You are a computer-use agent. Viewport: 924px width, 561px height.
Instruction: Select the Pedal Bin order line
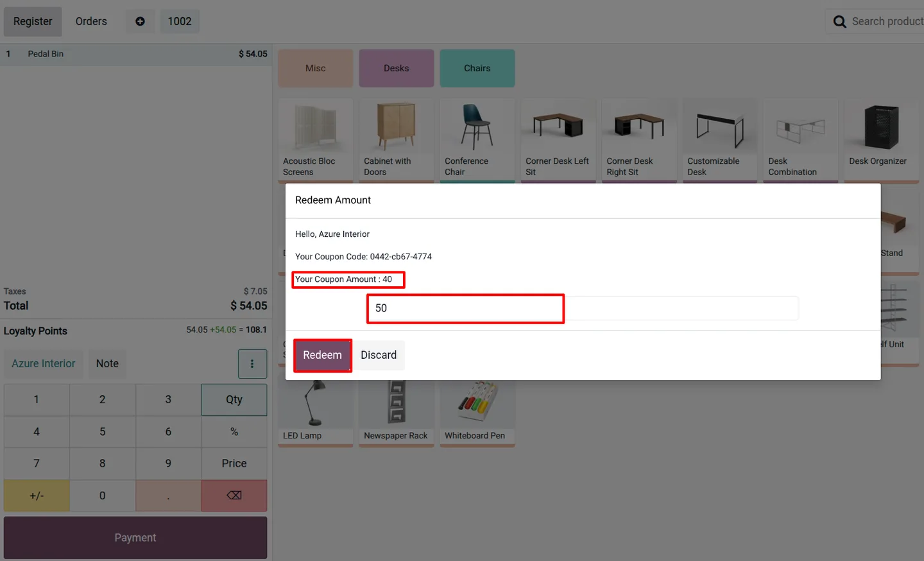tap(136, 54)
